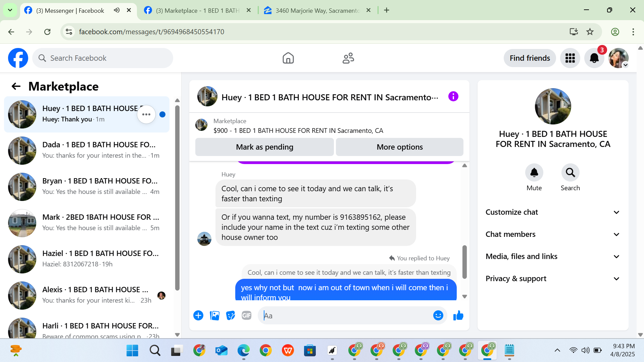View site information icon in address bar
This screenshot has height=362, width=644.
pos(69,32)
